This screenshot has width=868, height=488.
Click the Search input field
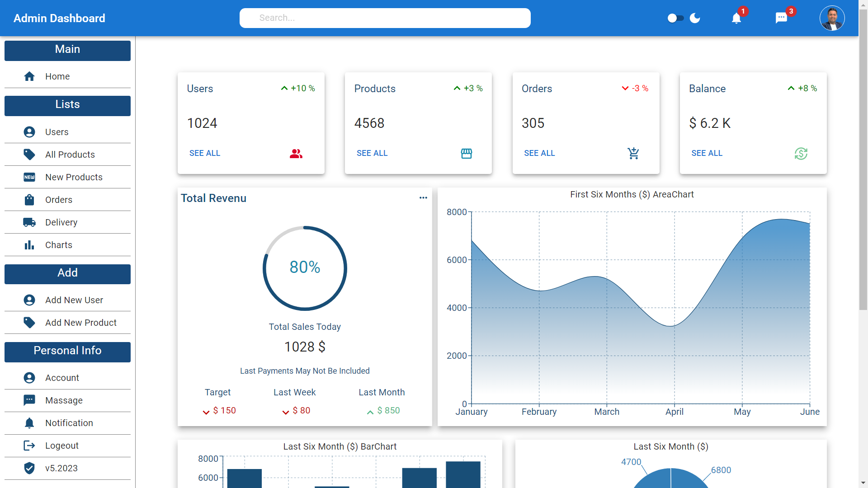pyautogui.click(x=385, y=18)
